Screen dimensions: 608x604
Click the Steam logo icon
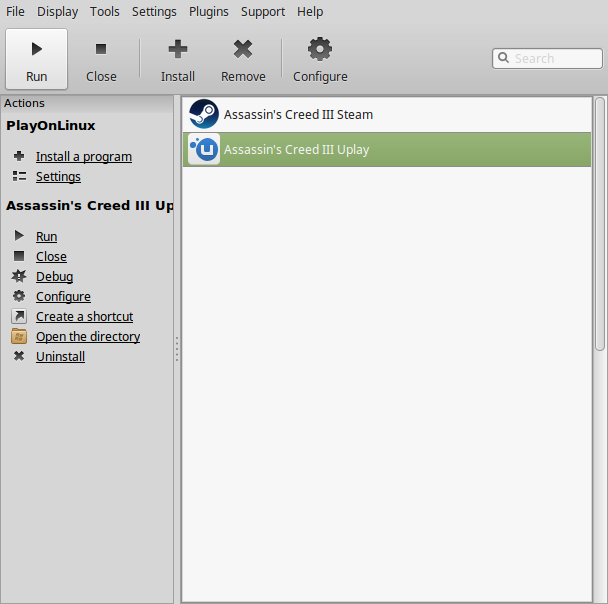pyautogui.click(x=204, y=114)
